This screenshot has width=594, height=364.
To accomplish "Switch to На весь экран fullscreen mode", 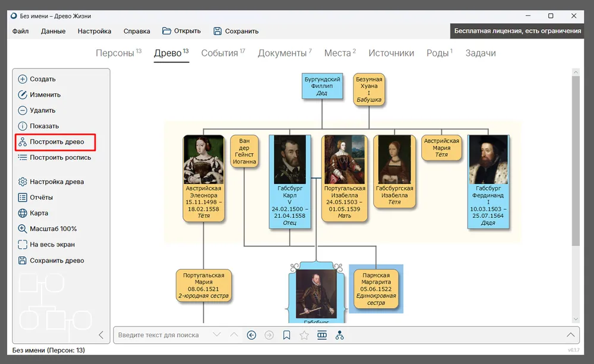I will pyautogui.click(x=52, y=245).
